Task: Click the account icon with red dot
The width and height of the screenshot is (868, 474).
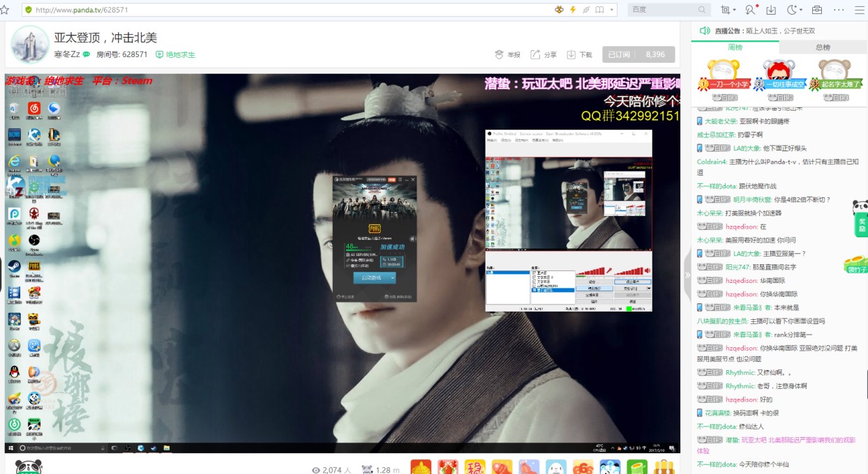Action: (750, 10)
